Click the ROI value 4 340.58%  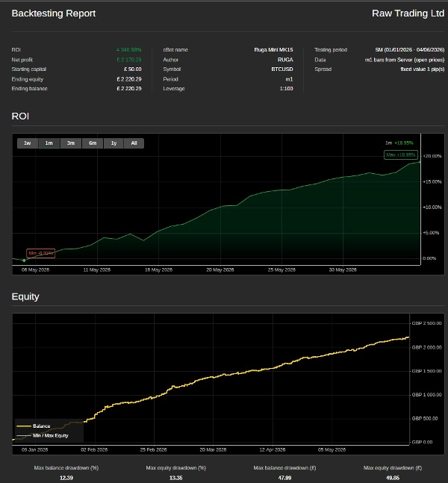coord(128,50)
